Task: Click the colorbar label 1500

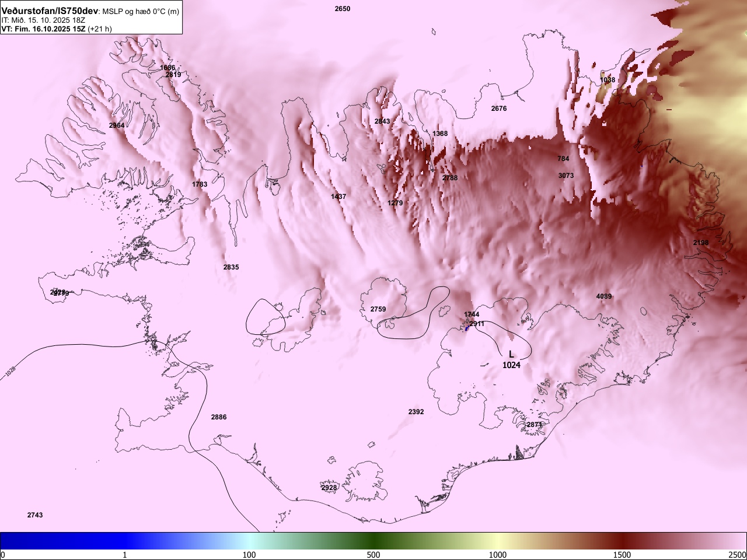Action: 622,554
